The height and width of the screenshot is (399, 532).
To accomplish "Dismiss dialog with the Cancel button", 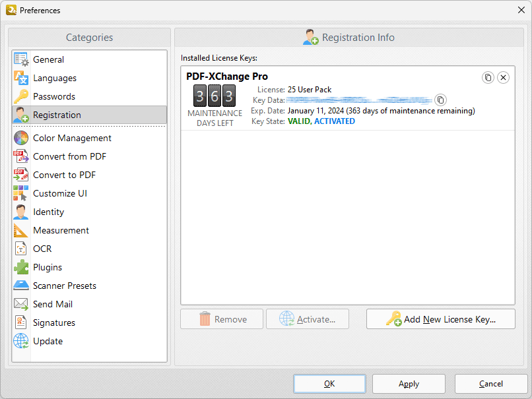I will coord(491,384).
